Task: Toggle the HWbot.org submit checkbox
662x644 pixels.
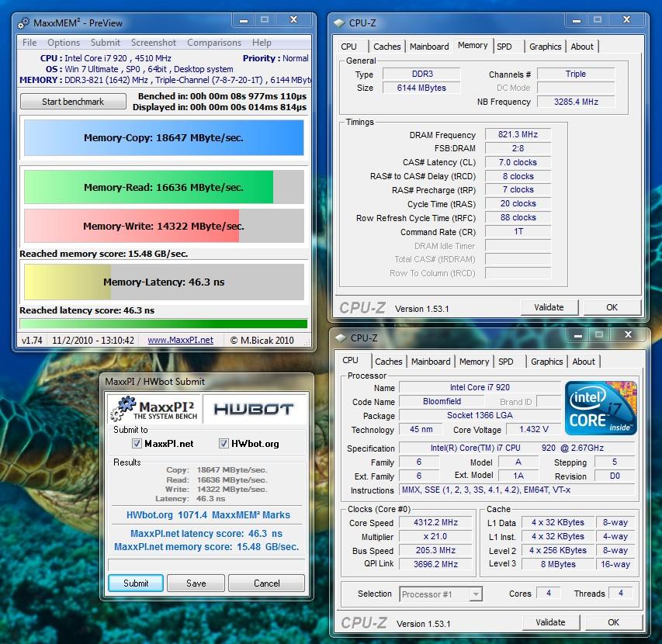Action: [224, 444]
